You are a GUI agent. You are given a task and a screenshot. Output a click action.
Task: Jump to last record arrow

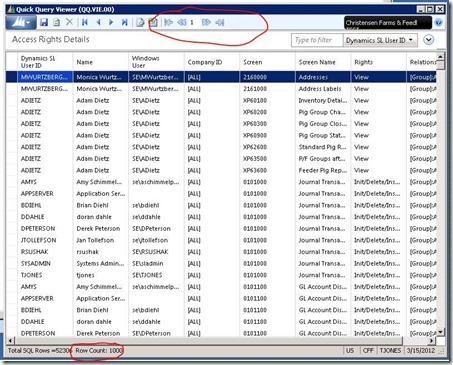point(125,22)
